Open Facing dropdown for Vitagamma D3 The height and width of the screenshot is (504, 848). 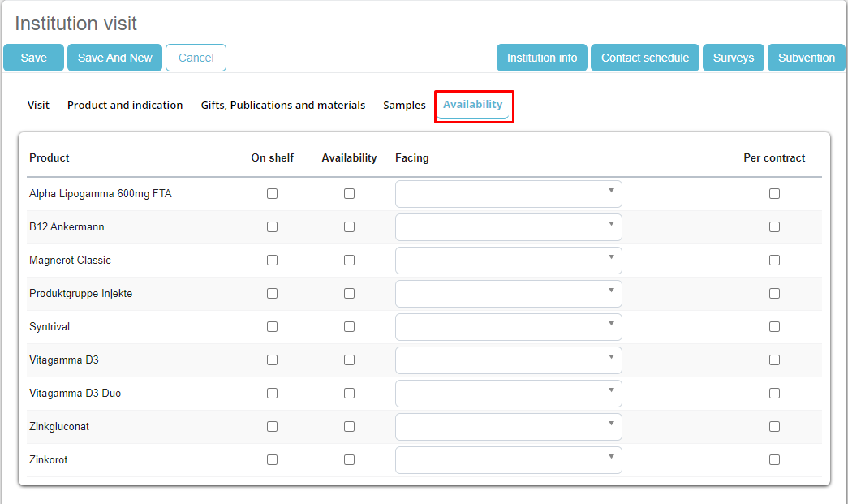point(508,360)
